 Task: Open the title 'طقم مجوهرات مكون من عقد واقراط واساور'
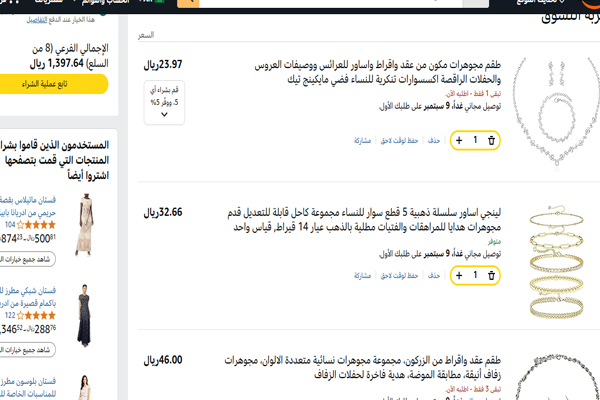tap(378, 72)
